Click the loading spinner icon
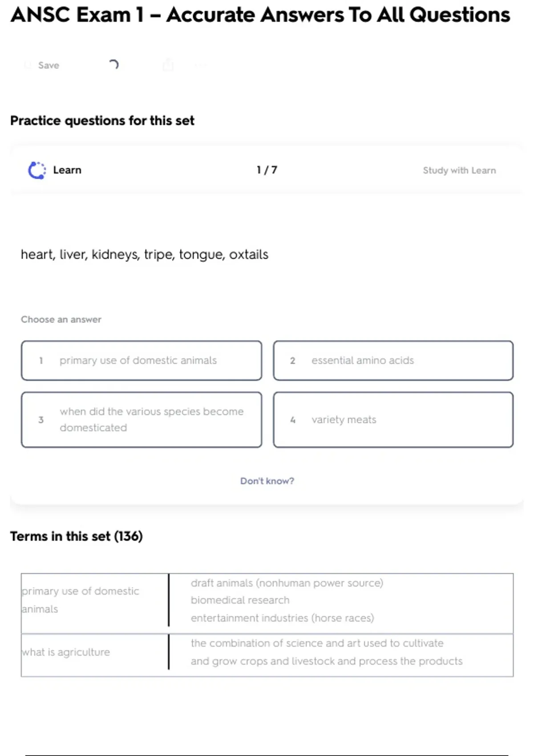Image resolution: width=534 pixels, height=756 pixels. 114,65
